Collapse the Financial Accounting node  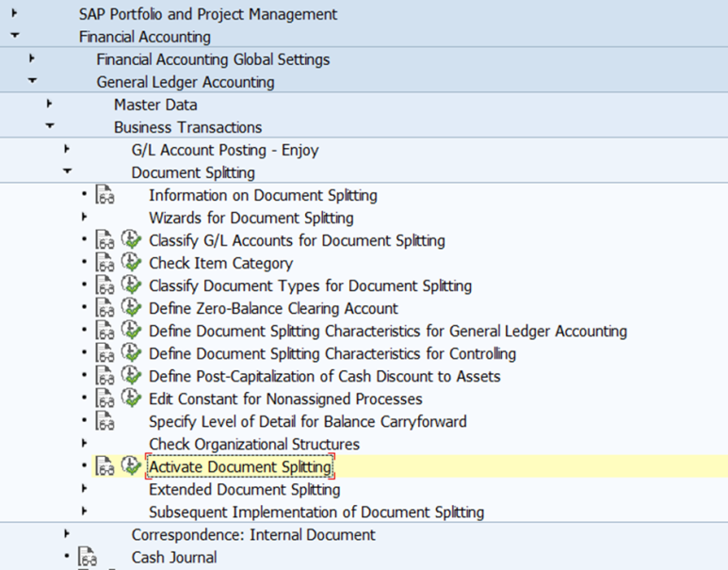[x=15, y=35]
